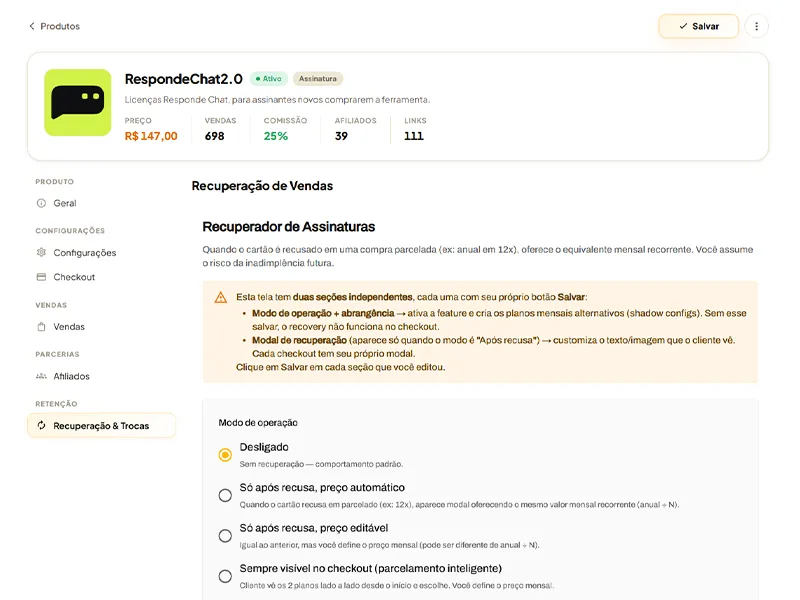The image size is (800, 600).
Task: Click the card icon beside Checkout
Action: coord(41,277)
